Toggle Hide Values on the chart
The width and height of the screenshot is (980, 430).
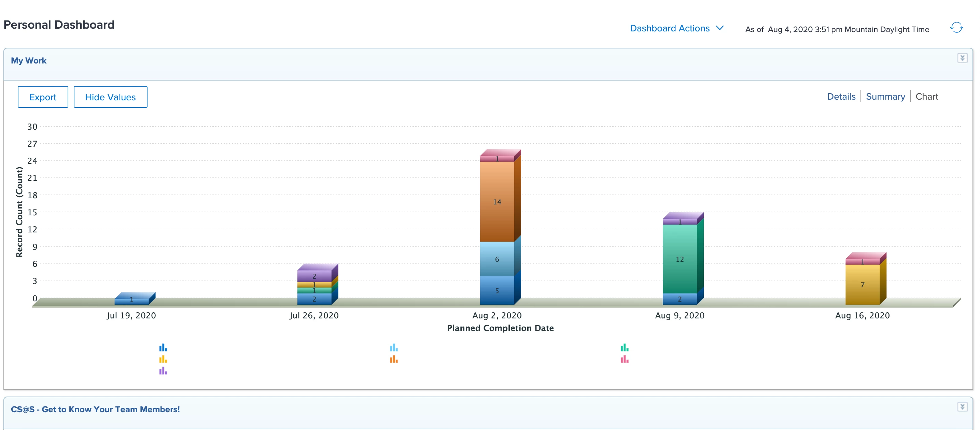110,97
